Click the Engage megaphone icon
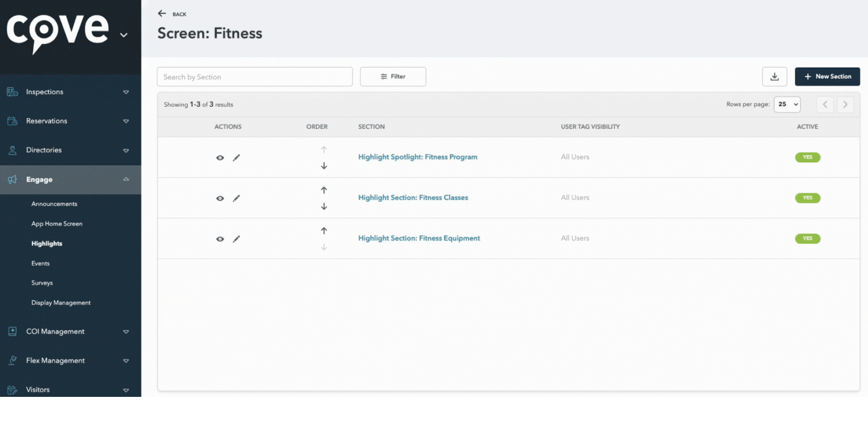Screen dimensions: 868x434 [13, 179]
